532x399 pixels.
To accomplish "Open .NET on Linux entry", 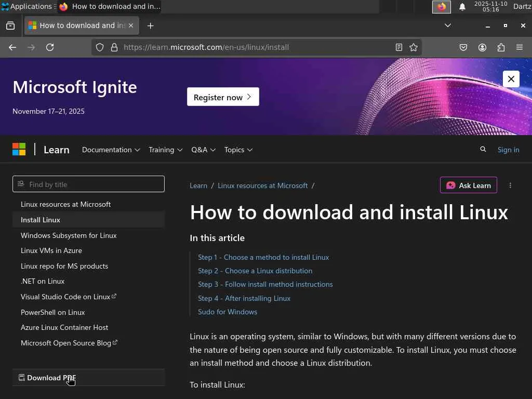I will tap(43, 281).
